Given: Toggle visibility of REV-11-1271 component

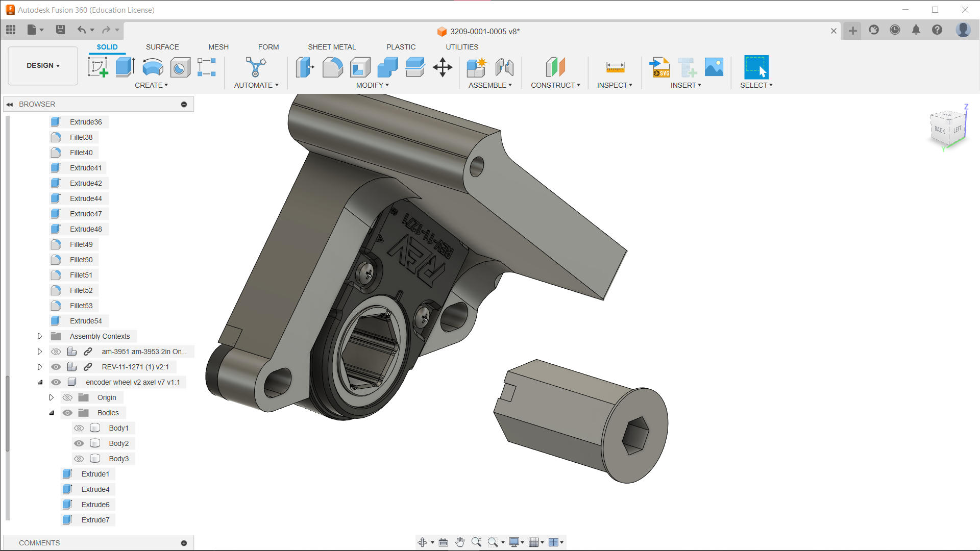Looking at the screenshot, I should tap(56, 367).
